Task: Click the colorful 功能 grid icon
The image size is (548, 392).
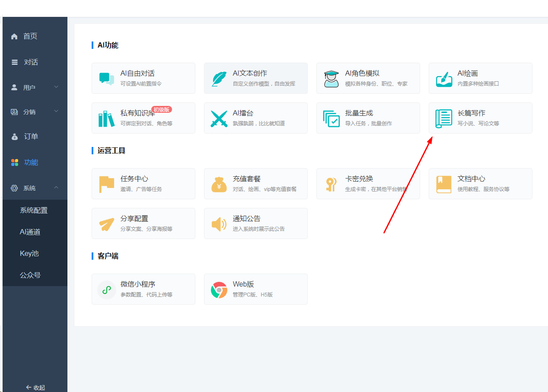Action: pyautogui.click(x=15, y=163)
